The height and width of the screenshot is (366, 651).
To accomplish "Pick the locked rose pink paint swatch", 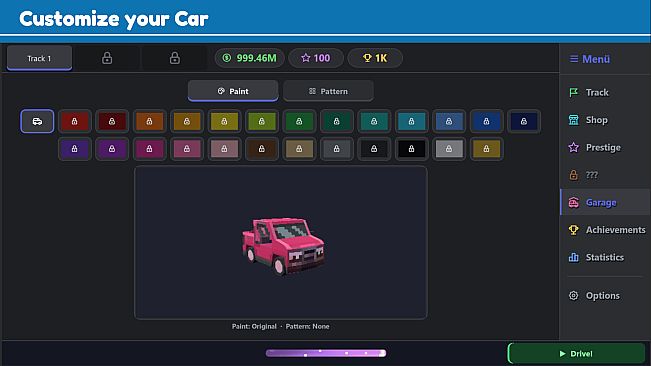I will point(187,149).
